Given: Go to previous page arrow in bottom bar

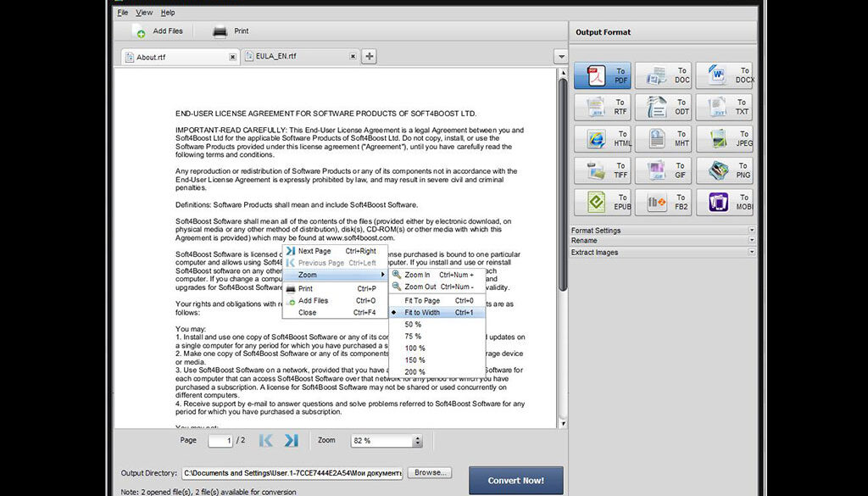Looking at the screenshot, I should (x=265, y=440).
